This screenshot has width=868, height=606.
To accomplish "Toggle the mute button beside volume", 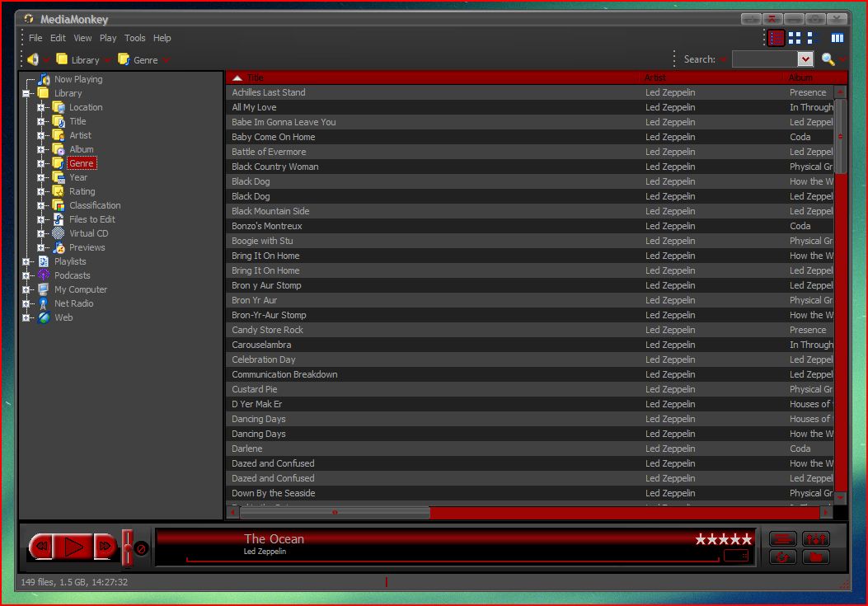I will click(141, 548).
